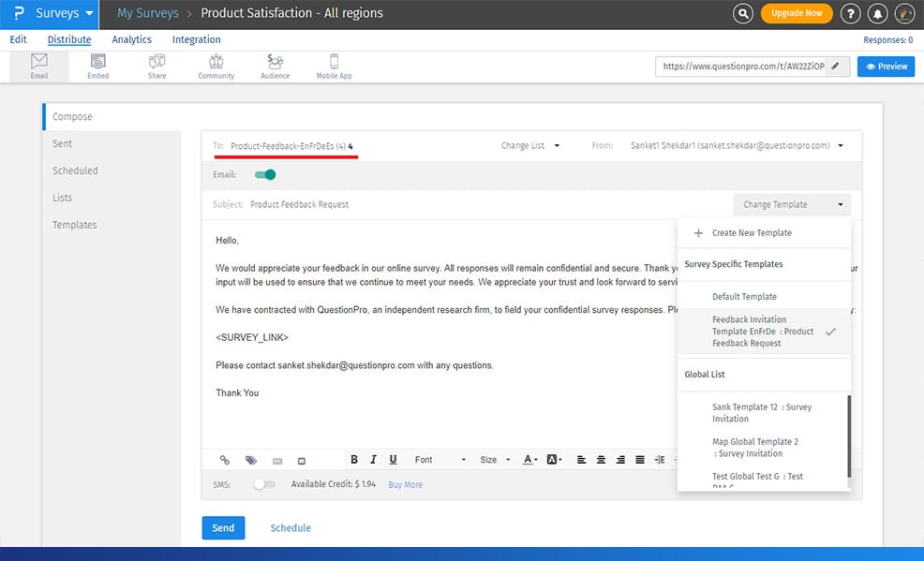924x561 pixels.
Task: Open the text color picker
Action: tap(529, 460)
